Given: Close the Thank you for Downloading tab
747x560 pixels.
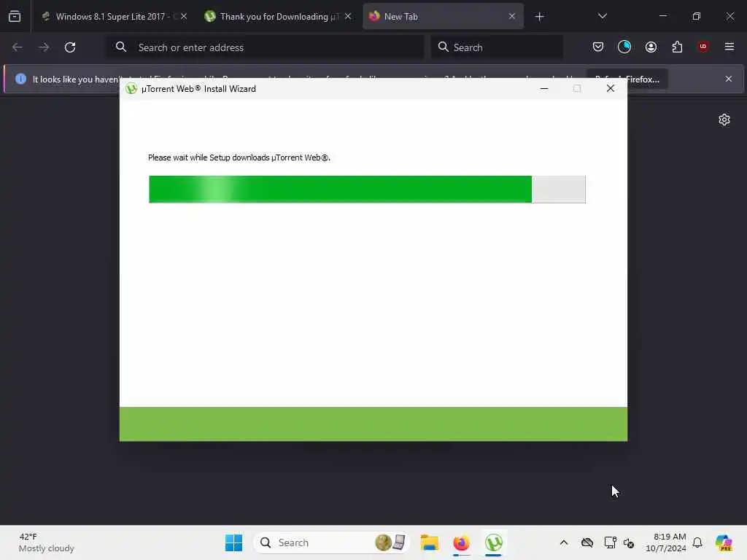Looking at the screenshot, I should pyautogui.click(x=348, y=17).
